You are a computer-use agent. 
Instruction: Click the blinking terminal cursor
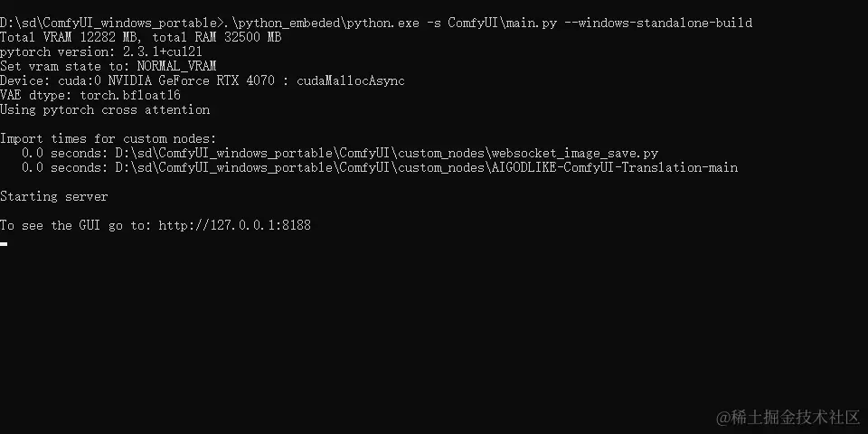pos(4,243)
